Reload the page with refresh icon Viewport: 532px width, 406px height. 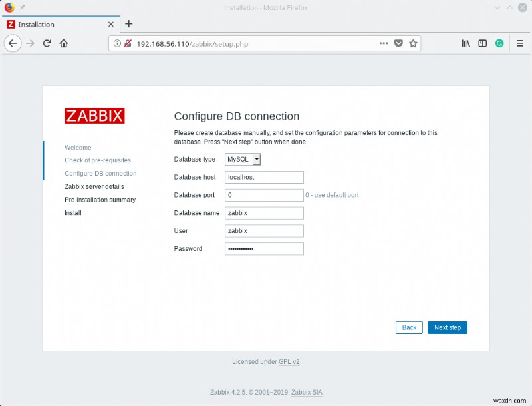[x=47, y=43]
